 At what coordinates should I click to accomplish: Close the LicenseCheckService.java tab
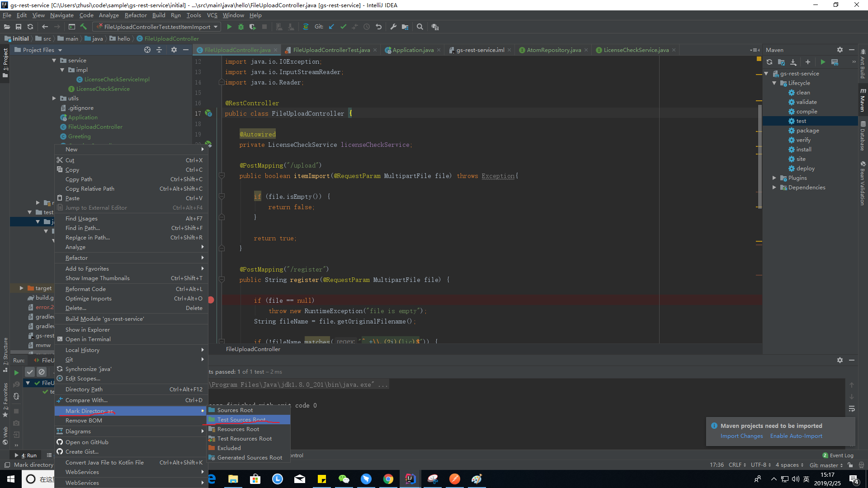(x=674, y=50)
